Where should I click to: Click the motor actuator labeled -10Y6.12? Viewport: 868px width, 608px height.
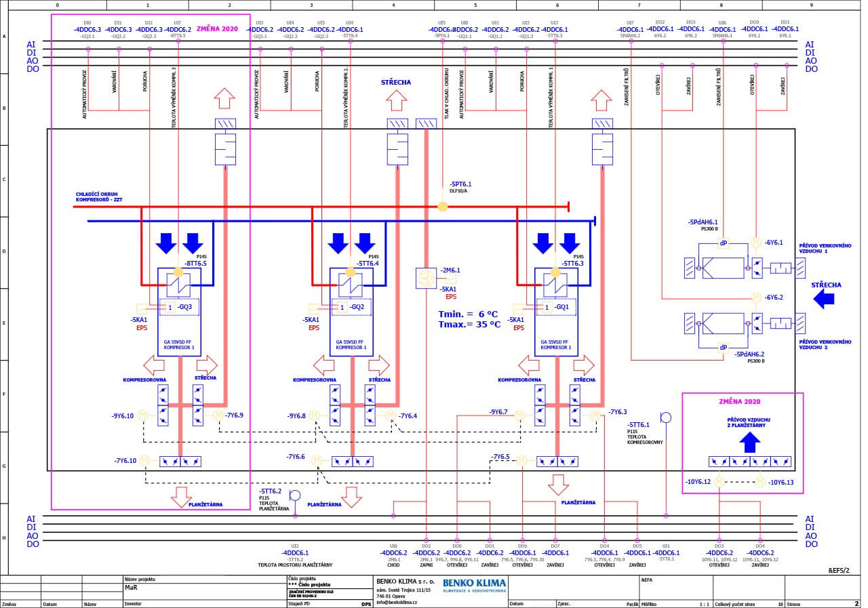pos(719,483)
